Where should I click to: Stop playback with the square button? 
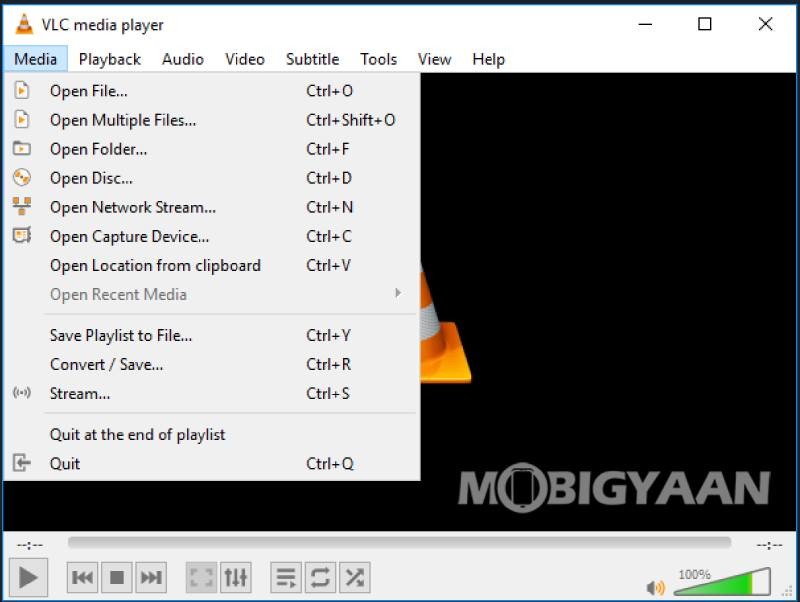click(x=117, y=578)
